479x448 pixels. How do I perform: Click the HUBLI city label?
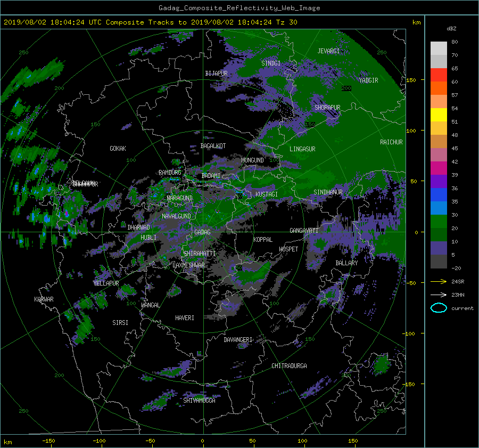pos(148,238)
